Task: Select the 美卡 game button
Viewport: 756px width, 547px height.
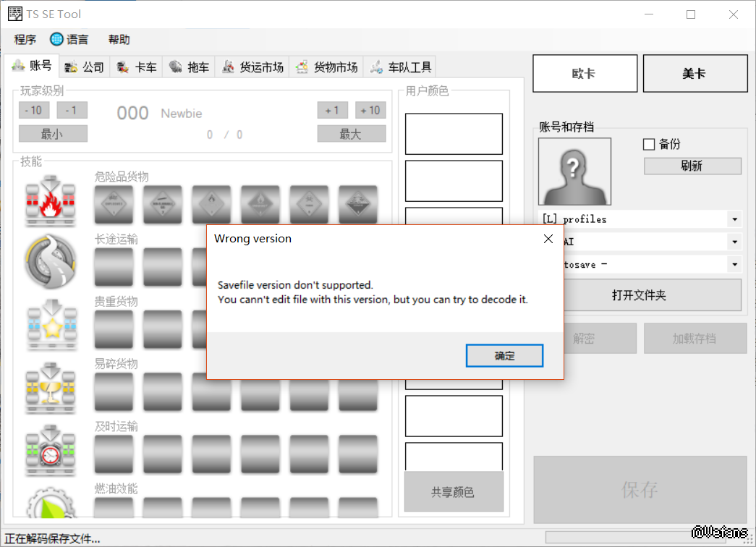Action: pyautogui.click(x=695, y=73)
